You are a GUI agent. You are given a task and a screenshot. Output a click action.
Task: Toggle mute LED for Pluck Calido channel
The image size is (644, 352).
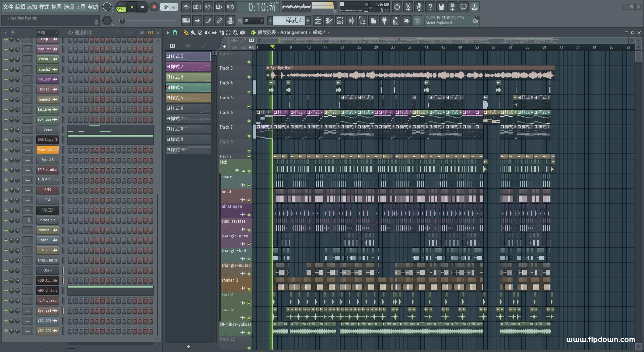(6, 150)
